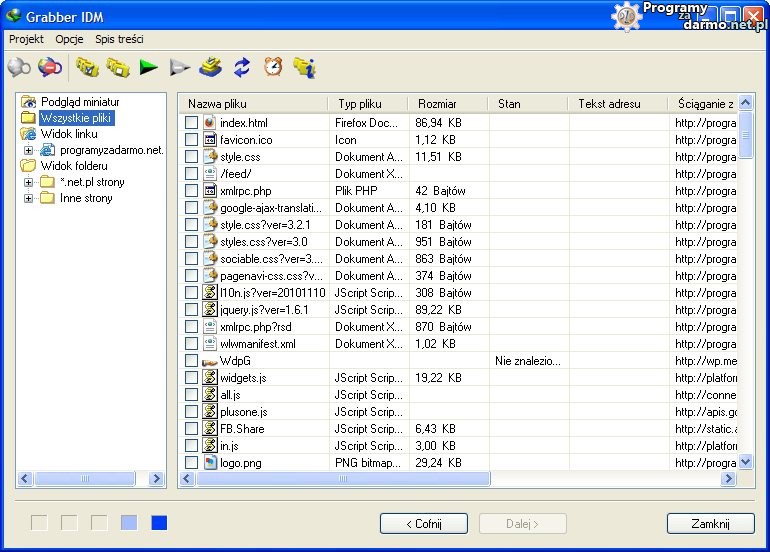The height and width of the screenshot is (552, 770).
Task: Tick the checkbox next to logo.png
Action: tap(192, 463)
